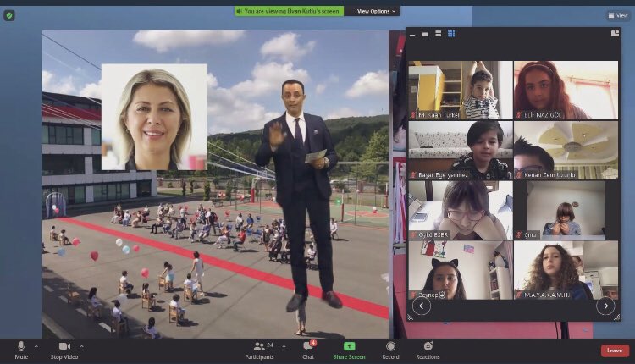Click the green encryption shield icon
Image resolution: width=635 pixels, height=364 pixels.
click(9, 15)
